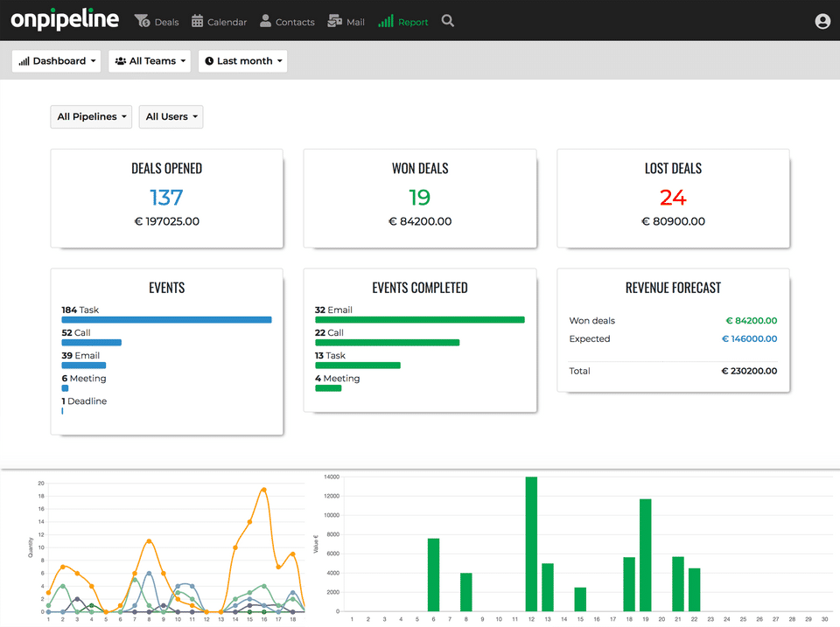This screenshot has height=627, width=840.
Task: Go to the Calendar menu item
Action: pos(227,22)
